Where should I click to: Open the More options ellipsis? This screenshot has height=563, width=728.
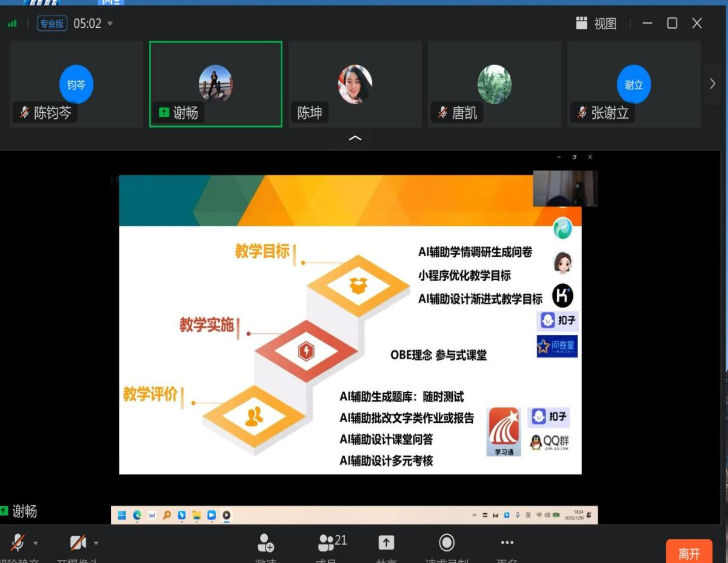(x=507, y=542)
